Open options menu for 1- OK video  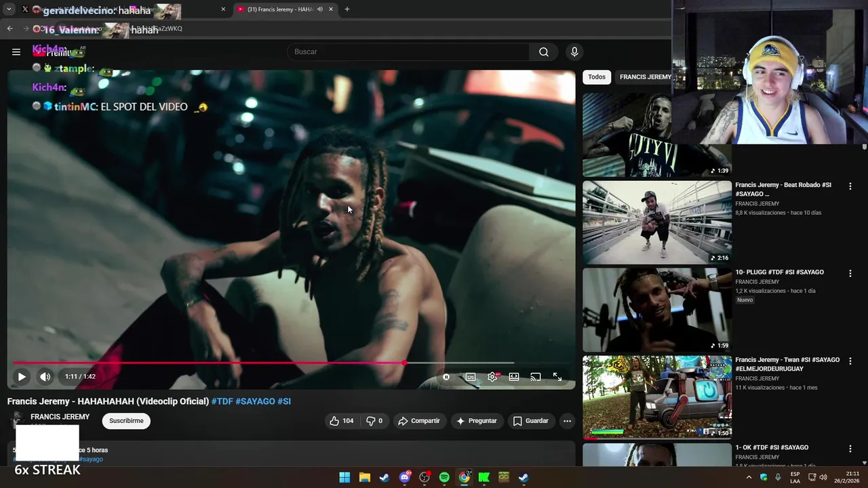[850, 448]
